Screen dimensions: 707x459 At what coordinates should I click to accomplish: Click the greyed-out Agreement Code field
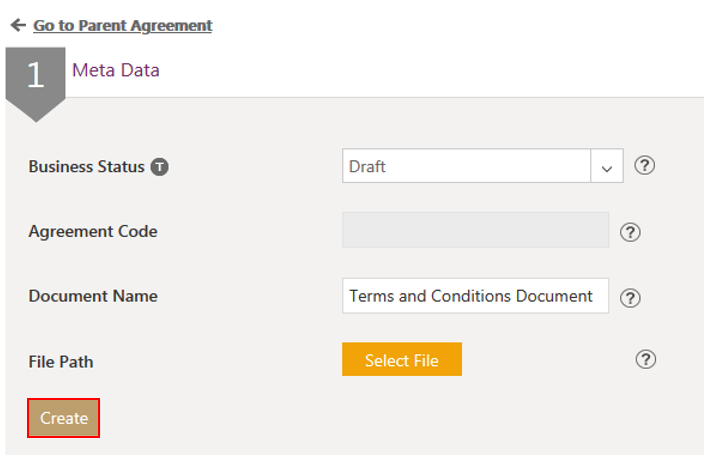pyautogui.click(x=475, y=230)
